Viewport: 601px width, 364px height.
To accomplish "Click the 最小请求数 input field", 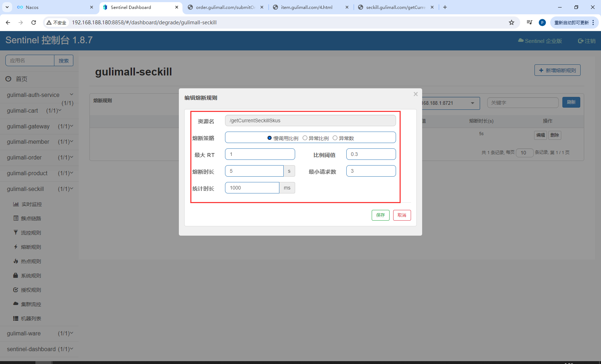I will [371, 171].
